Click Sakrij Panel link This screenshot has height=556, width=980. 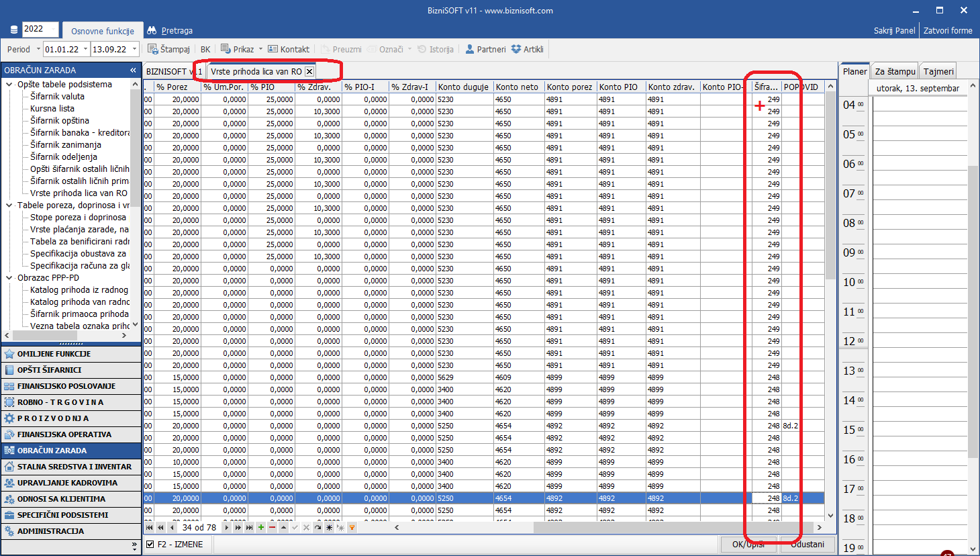[894, 31]
